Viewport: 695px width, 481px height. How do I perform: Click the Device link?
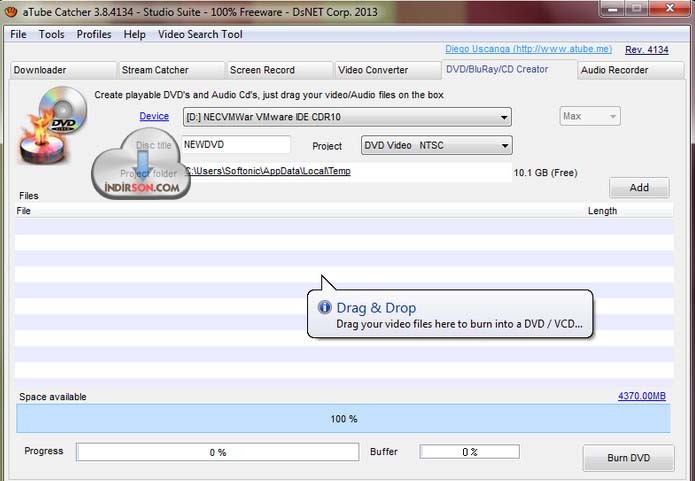154,116
